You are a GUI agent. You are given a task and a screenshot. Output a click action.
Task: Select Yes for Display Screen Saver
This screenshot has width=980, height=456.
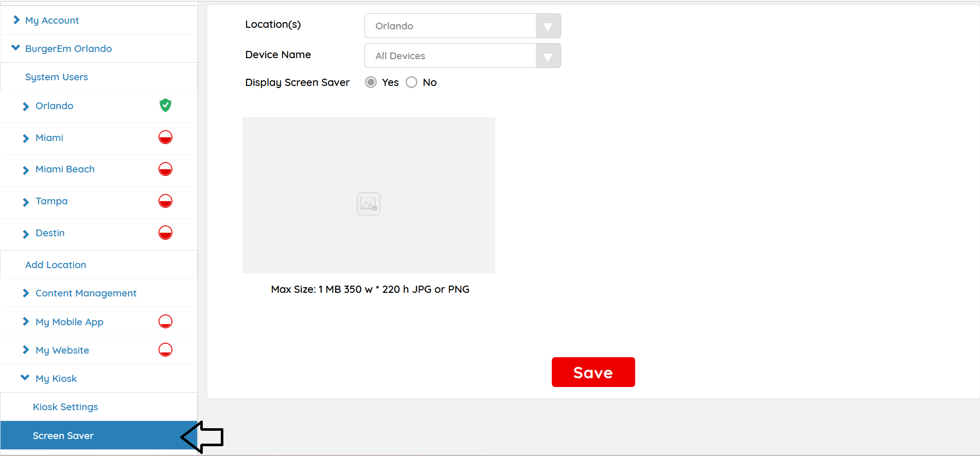coord(371,82)
